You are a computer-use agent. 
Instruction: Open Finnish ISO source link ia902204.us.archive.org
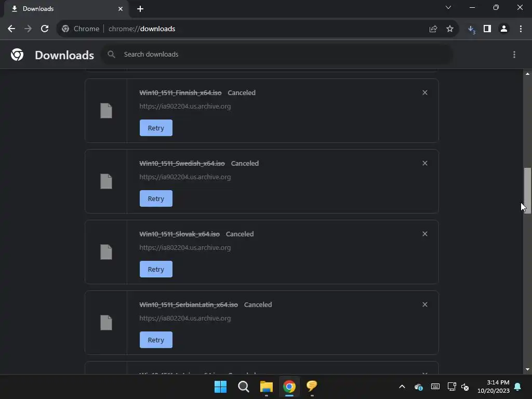[x=185, y=106]
